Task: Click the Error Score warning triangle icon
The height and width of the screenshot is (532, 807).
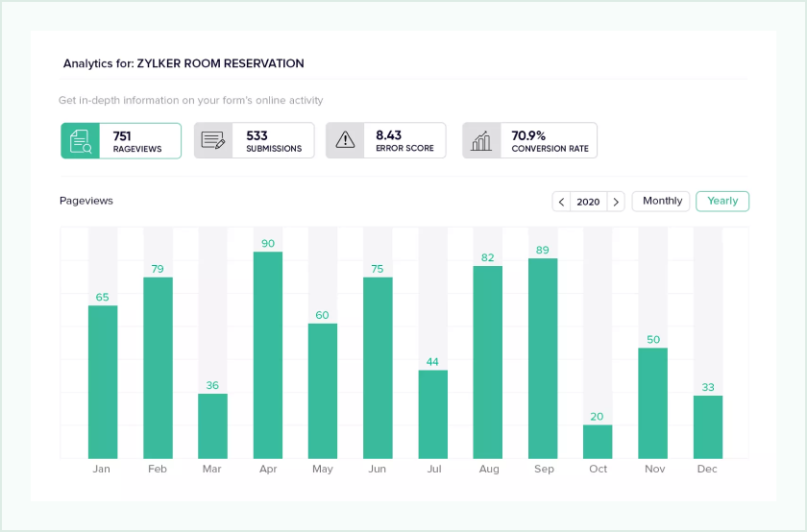Action: click(x=345, y=140)
